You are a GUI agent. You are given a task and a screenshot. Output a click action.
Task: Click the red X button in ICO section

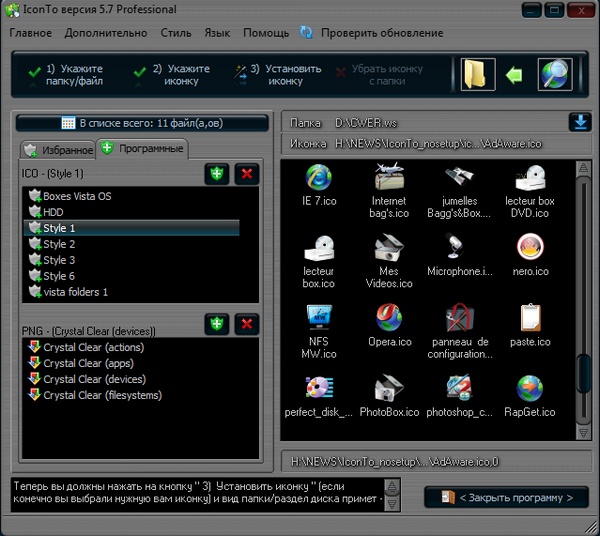tap(248, 174)
